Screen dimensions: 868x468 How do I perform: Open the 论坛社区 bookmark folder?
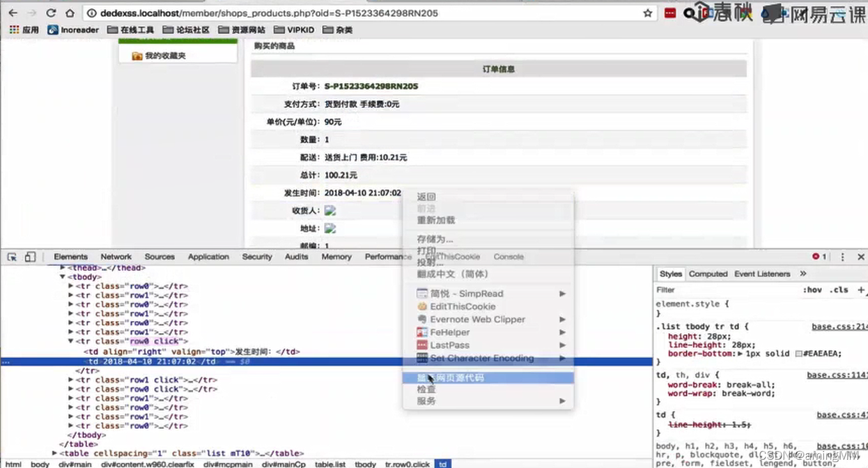(x=186, y=29)
